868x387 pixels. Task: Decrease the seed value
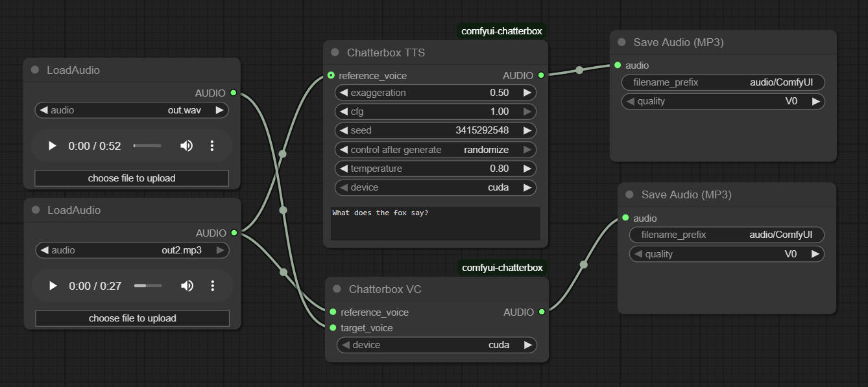(x=344, y=130)
